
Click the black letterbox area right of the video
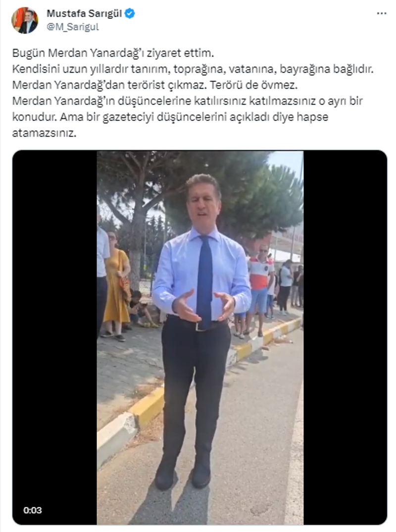click(x=345, y=338)
